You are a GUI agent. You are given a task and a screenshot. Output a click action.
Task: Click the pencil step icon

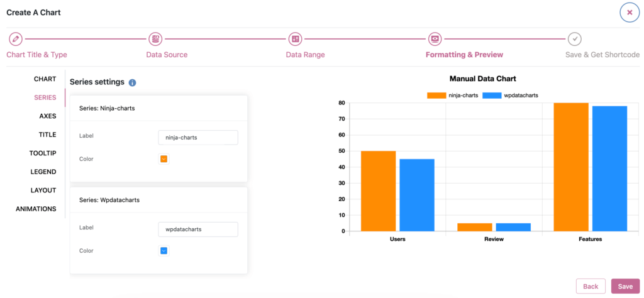pyautogui.click(x=16, y=40)
